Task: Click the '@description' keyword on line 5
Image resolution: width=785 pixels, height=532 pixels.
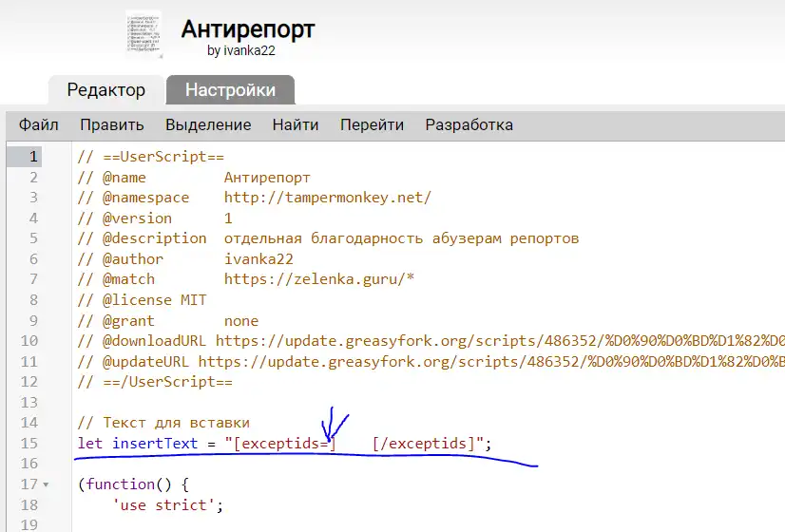Action: pyautogui.click(x=154, y=238)
